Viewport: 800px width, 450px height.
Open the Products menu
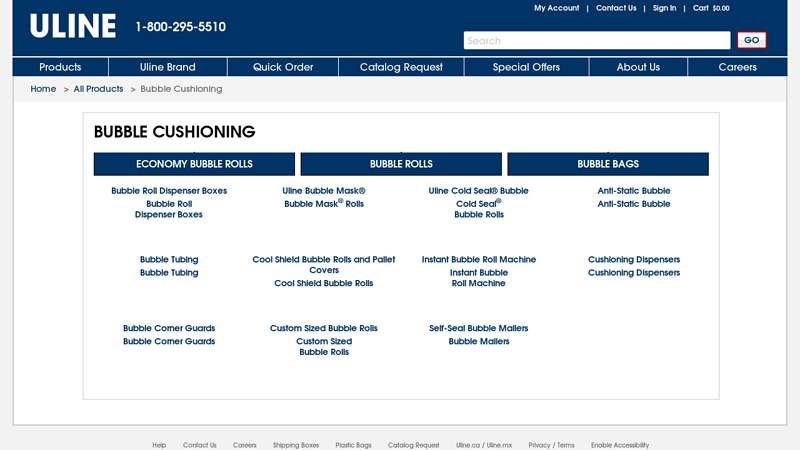click(60, 67)
